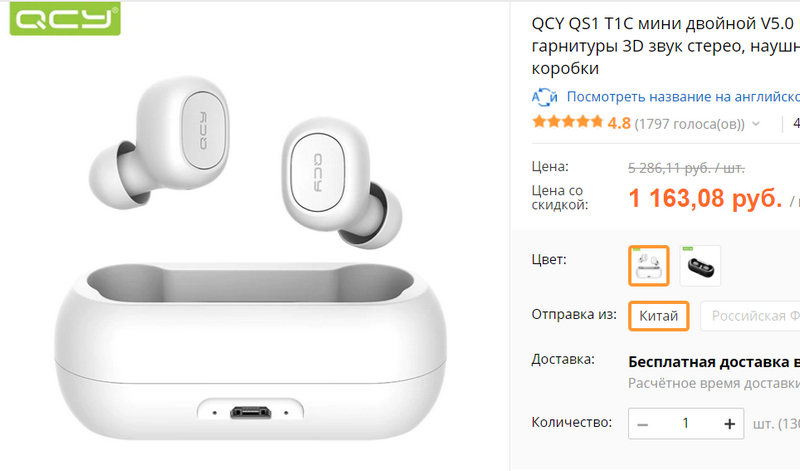Click the charging case in the product image
Image resolution: width=800 pixels, height=471 pixels.
click(x=251, y=351)
